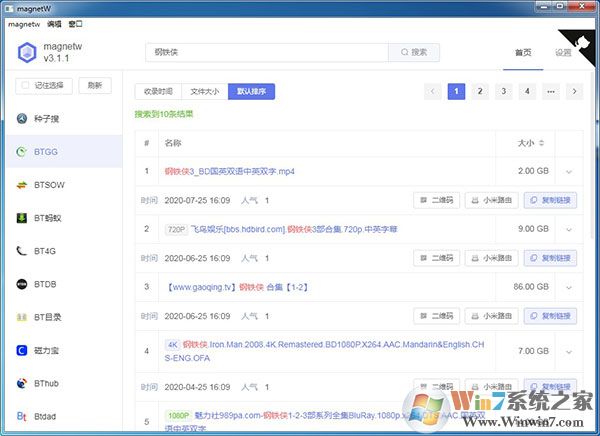Viewport: 600px width, 436px height.
Task: Switch to the 首页 tab
Action: (x=523, y=53)
